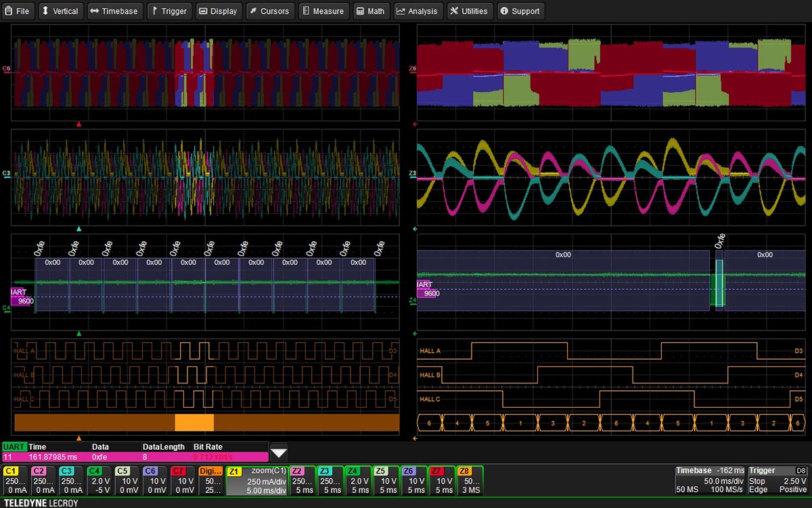Click the highlighted zoom region in orange bar
The width and height of the screenshot is (812, 508).
click(x=194, y=422)
